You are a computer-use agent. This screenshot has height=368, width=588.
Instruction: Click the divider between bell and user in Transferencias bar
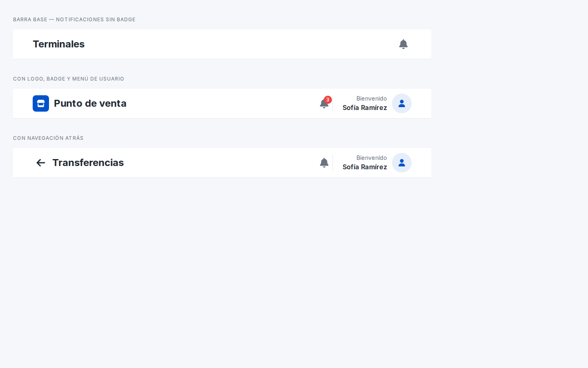332,163
